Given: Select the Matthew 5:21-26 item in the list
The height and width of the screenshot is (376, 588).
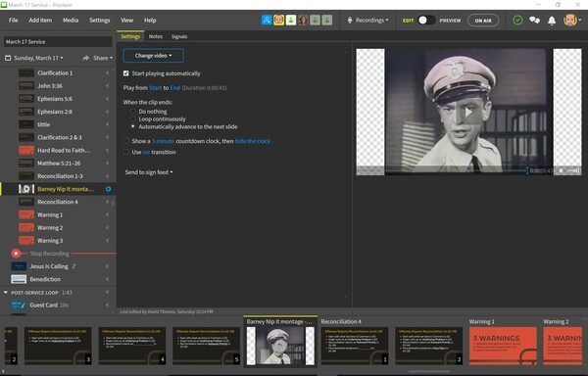Looking at the screenshot, I should [59, 164].
